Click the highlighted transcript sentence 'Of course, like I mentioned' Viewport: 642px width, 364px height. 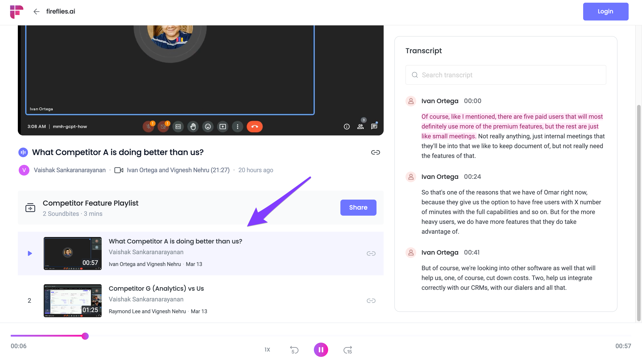[x=512, y=126]
